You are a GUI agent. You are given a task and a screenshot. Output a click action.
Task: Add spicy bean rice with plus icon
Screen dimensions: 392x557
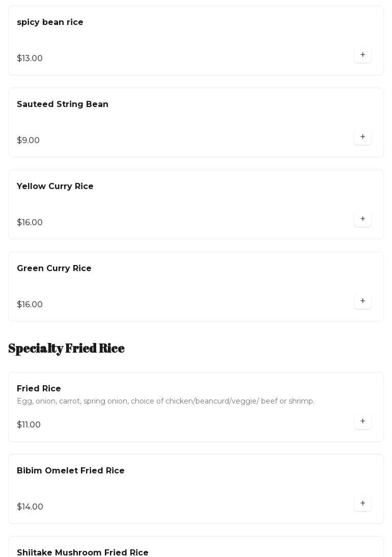click(362, 55)
